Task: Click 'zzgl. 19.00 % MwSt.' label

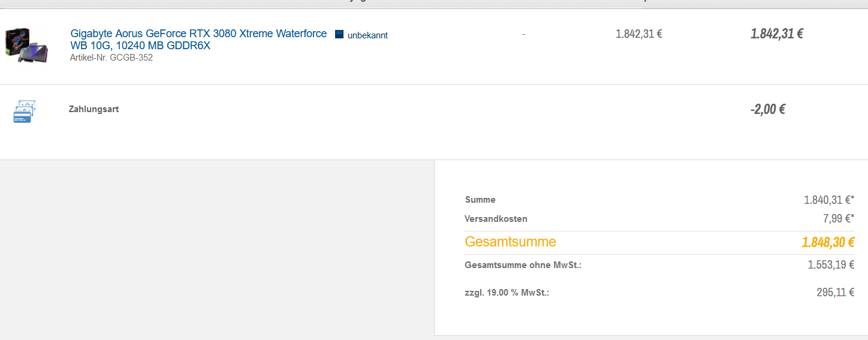Action: point(507,293)
